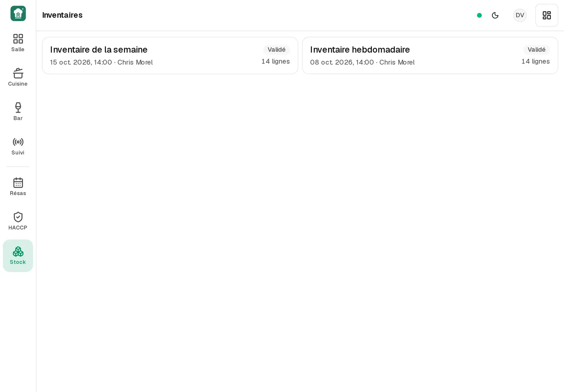
Task: Open the Salle section in sidebar
Action: point(18,43)
